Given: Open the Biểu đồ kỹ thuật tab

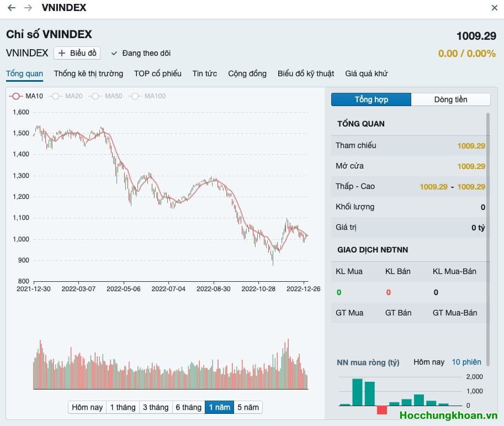Looking at the screenshot, I should 306,73.
